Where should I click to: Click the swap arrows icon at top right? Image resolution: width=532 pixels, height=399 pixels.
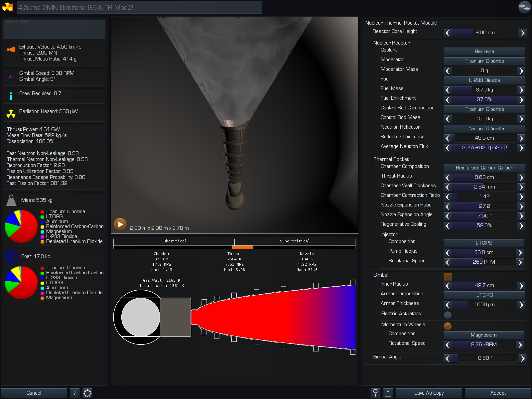(524, 7)
